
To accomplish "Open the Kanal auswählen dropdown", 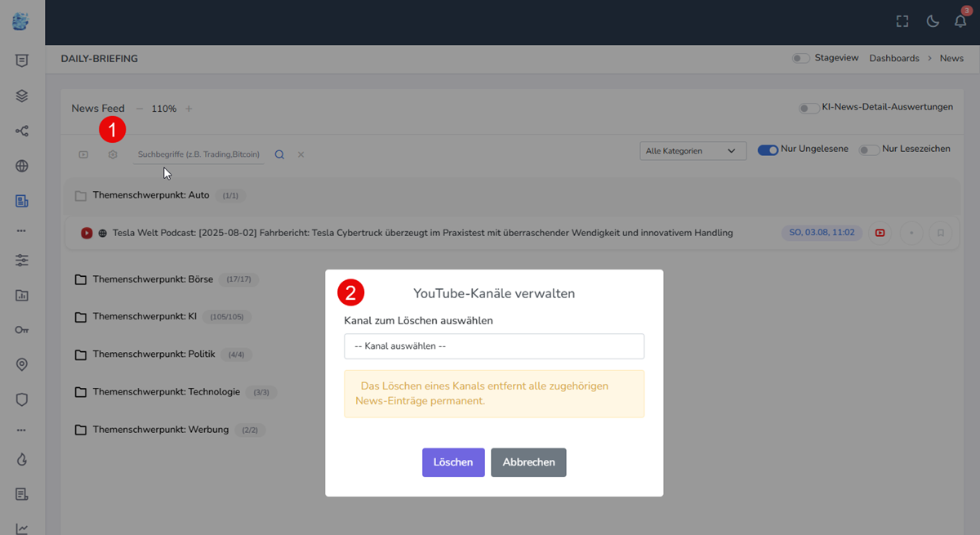I will 494,346.
